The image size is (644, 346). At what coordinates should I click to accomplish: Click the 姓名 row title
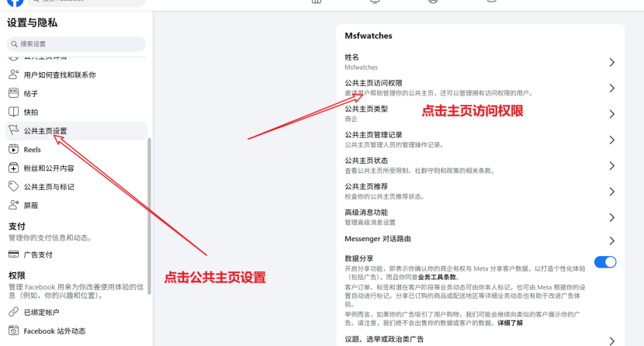[x=352, y=57]
